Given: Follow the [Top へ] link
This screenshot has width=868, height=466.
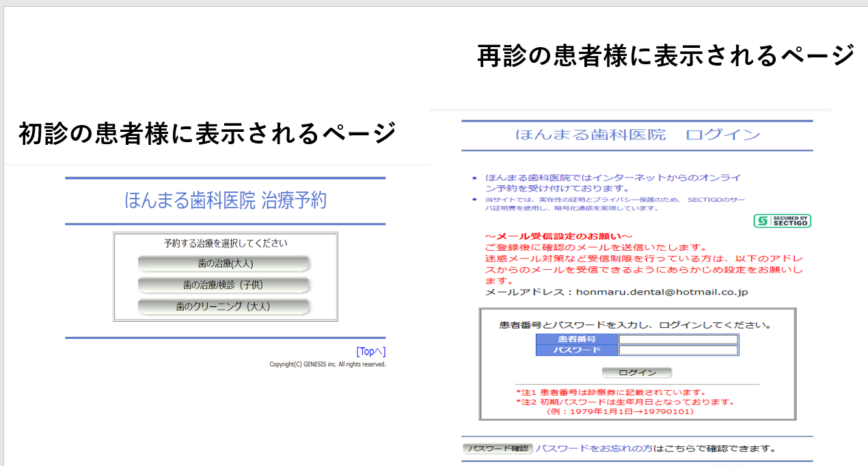Looking at the screenshot, I should point(370,351).
